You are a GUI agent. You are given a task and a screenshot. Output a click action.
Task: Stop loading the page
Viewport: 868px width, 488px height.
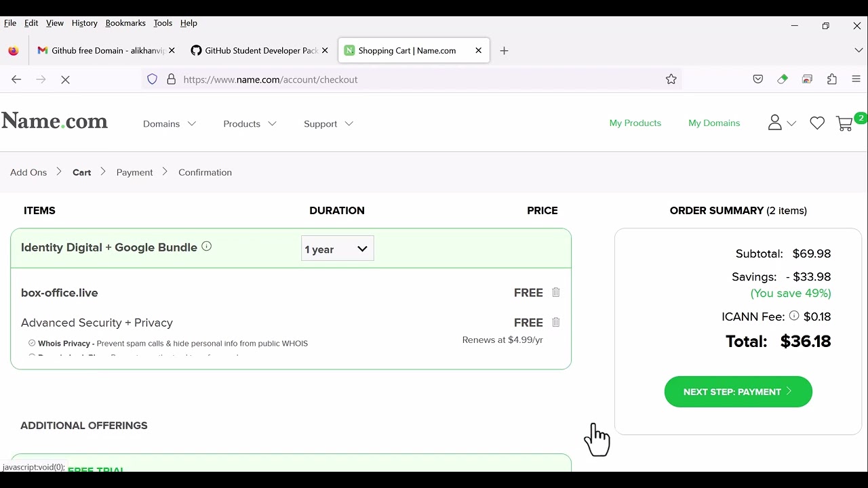click(x=65, y=79)
